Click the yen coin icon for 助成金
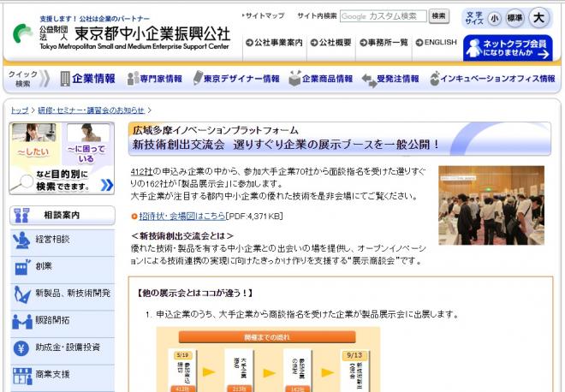 (21, 348)
